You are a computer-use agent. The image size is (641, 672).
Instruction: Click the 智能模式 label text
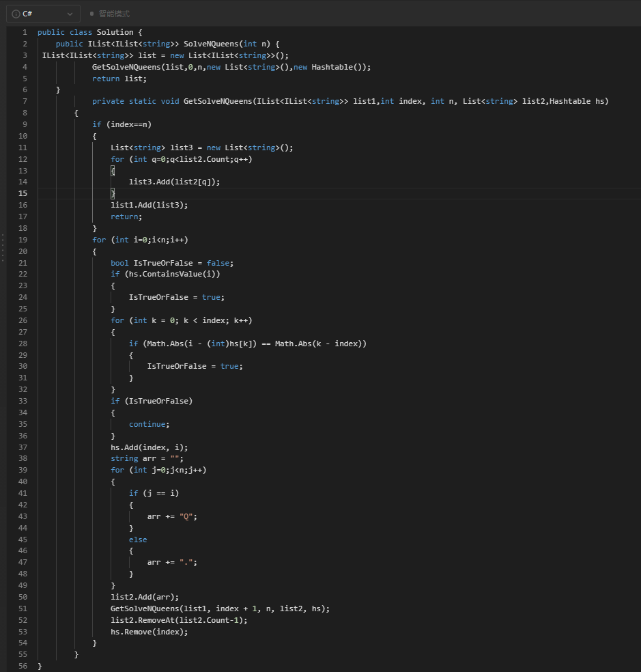[113, 14]
